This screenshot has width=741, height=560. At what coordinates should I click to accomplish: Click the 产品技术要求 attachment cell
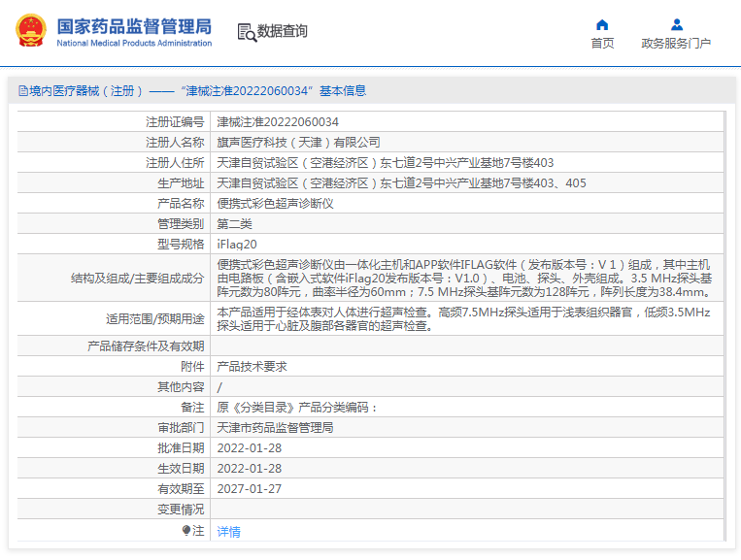[x=252, y=367]
